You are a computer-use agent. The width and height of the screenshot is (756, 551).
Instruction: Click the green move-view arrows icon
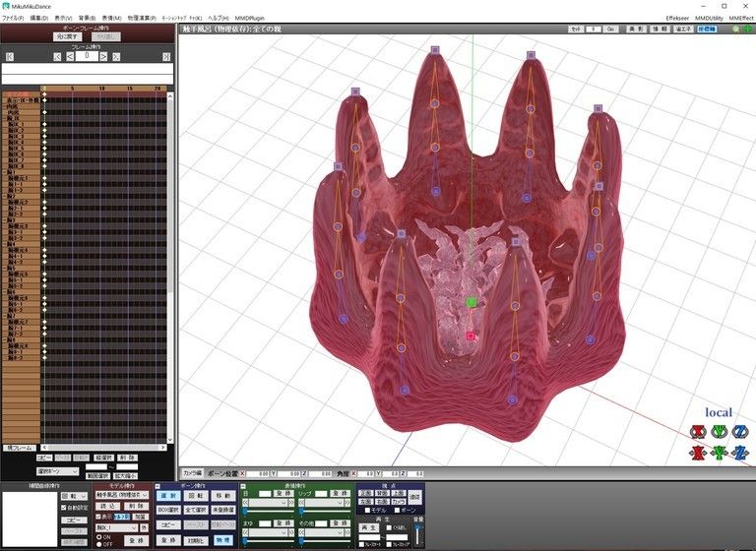748,29
